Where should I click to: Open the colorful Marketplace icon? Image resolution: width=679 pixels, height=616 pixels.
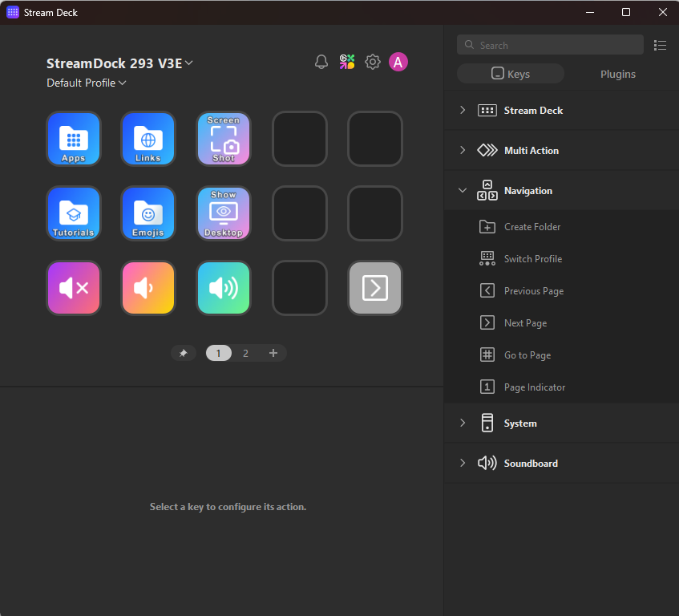(x=347, y=62)
